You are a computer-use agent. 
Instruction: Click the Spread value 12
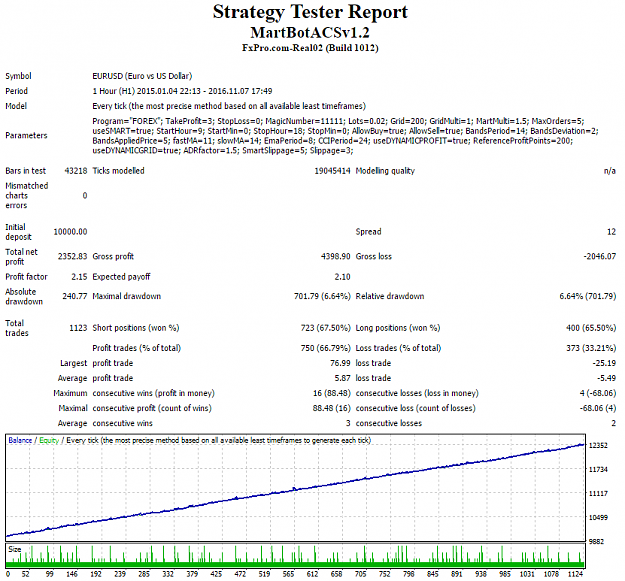pos(611,232)
